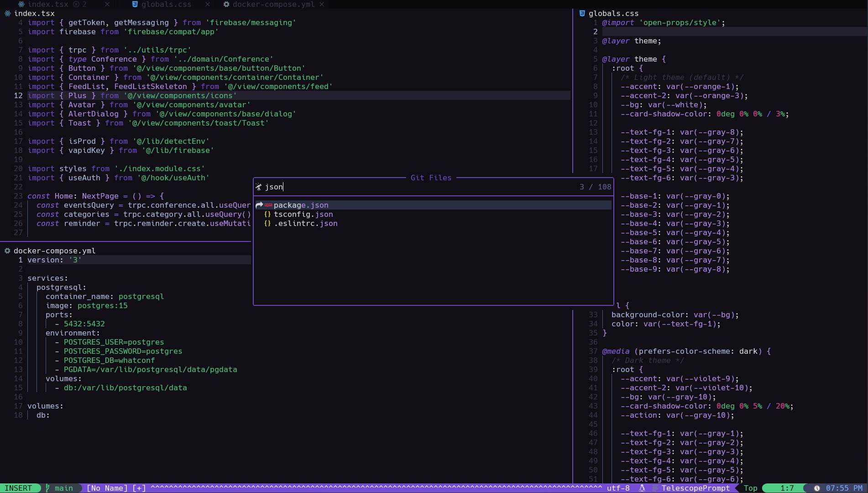Click version: '3' line in docker-compose.yml
The height and width of the screenshot is (493, 868).
point(54,260)
